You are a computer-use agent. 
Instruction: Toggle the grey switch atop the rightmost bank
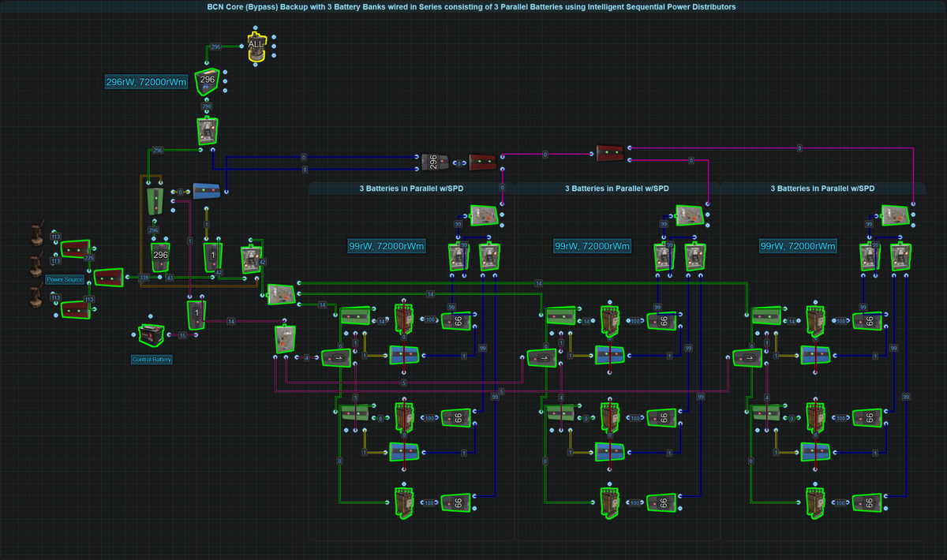[x=894, y=215]
